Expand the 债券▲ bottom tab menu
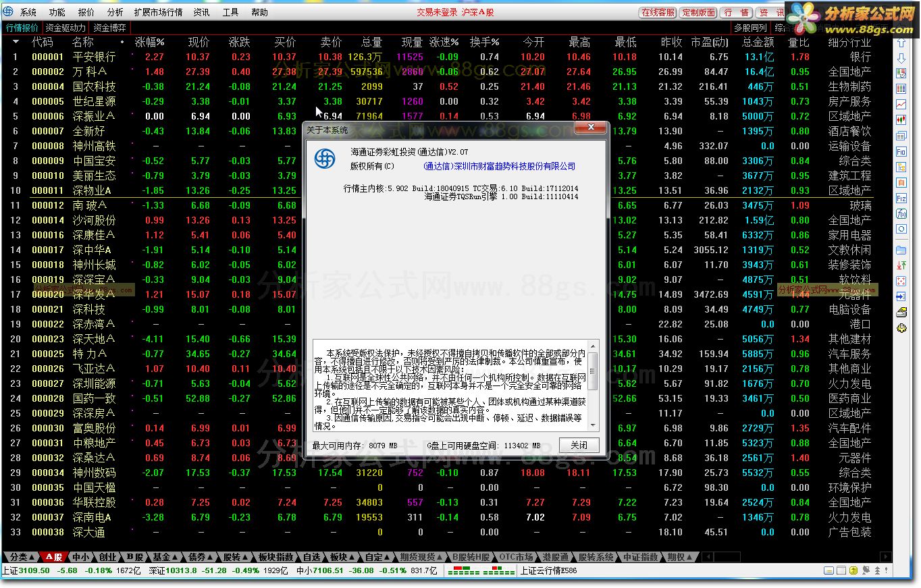 point(201,557)
